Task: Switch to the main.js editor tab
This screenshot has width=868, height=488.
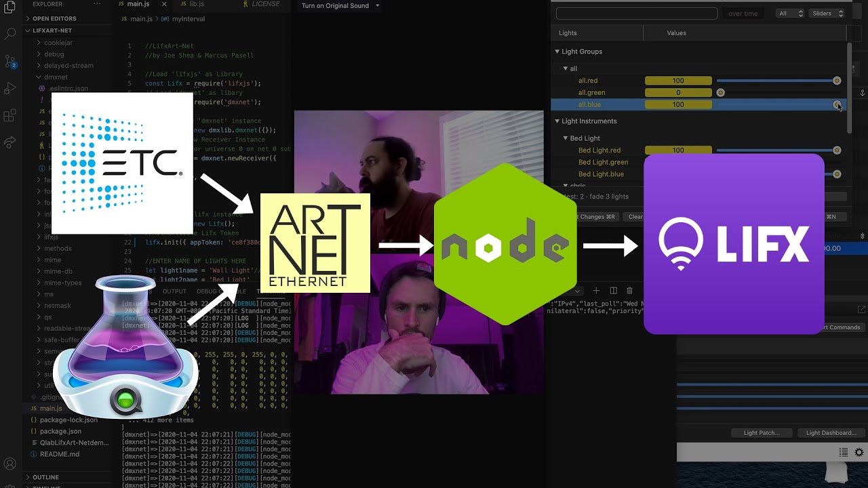Action: click(x=138, y=4)
